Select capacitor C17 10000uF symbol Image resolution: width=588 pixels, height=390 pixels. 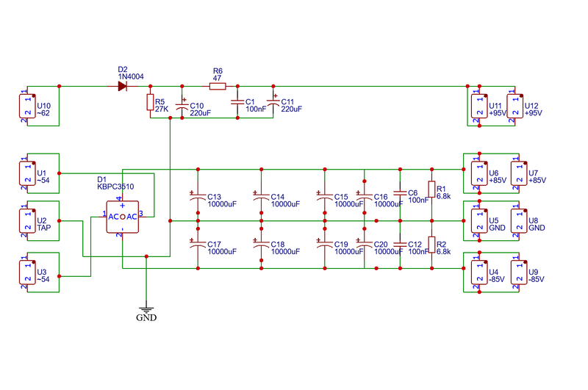198,244
